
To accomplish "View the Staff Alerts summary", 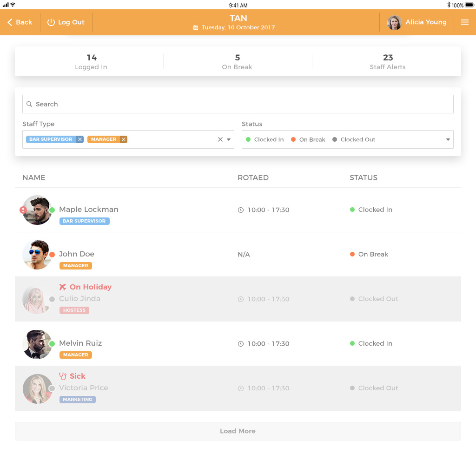I will click(x=387, y=61).
